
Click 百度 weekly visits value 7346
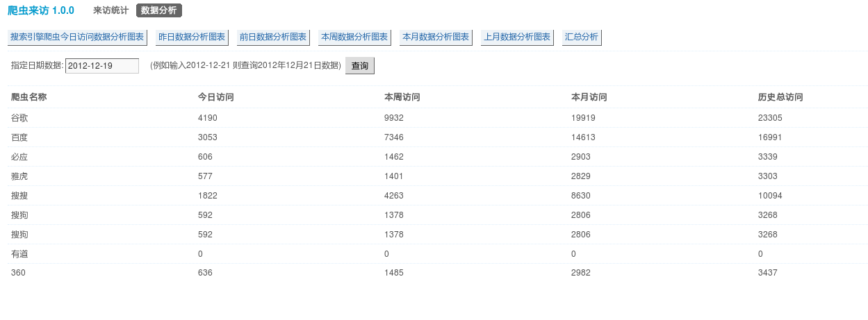coord(394,137)
